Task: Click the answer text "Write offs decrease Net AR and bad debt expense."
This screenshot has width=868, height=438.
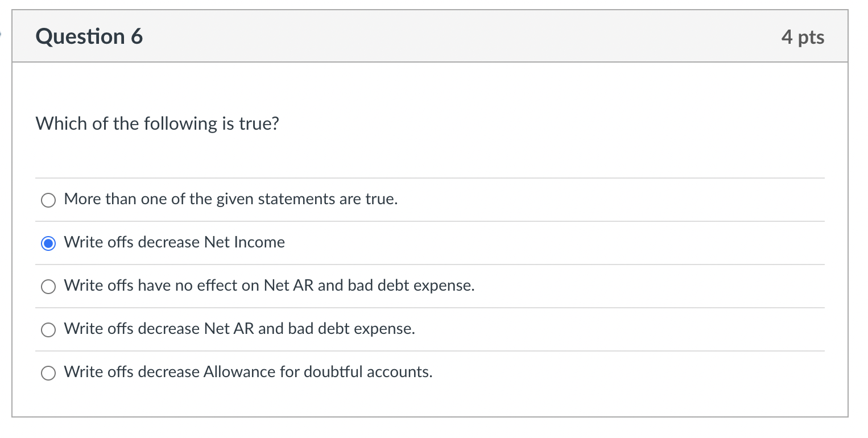Action: (x=239, y=329)
